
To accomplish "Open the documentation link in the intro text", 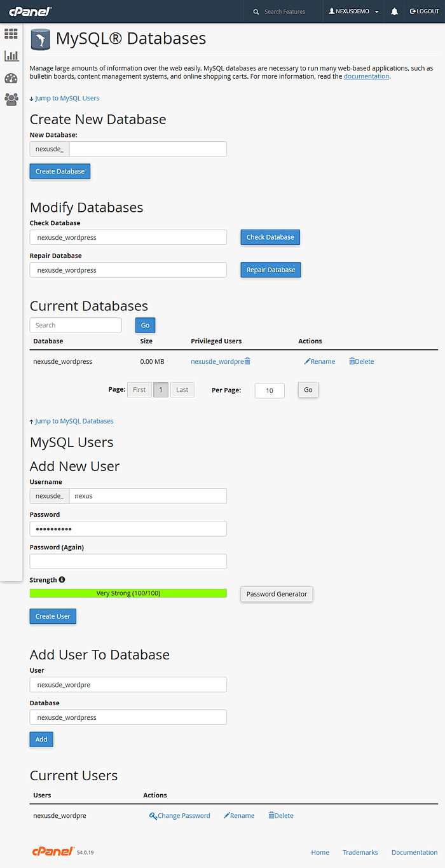I will [366, 76].
